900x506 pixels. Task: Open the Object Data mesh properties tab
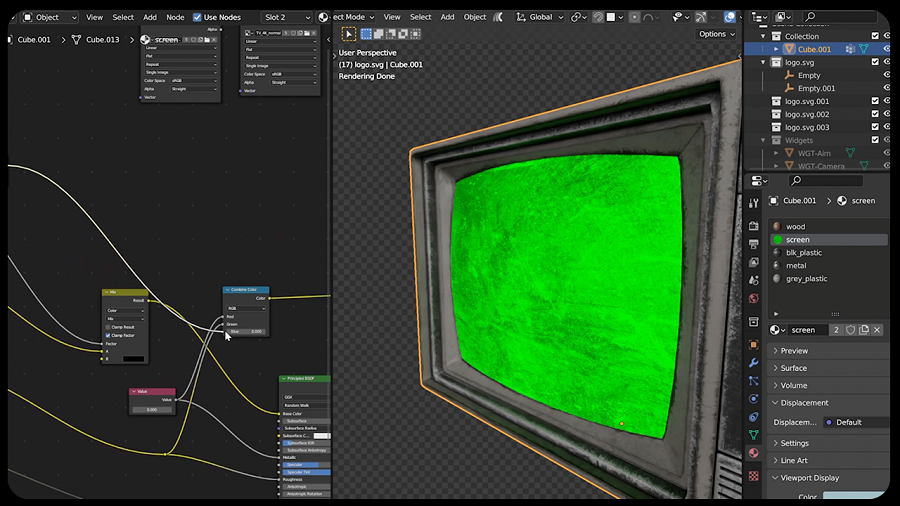[x=754, y=435]
